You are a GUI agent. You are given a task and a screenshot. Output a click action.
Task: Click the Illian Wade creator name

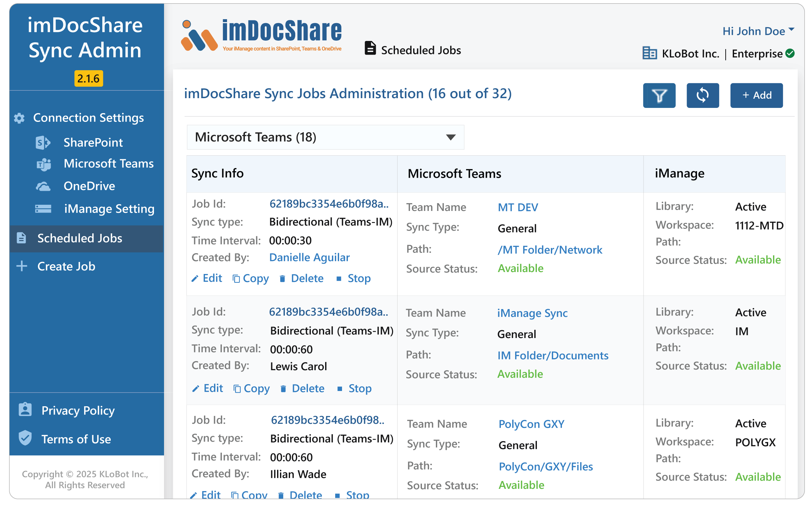point(298,475)
